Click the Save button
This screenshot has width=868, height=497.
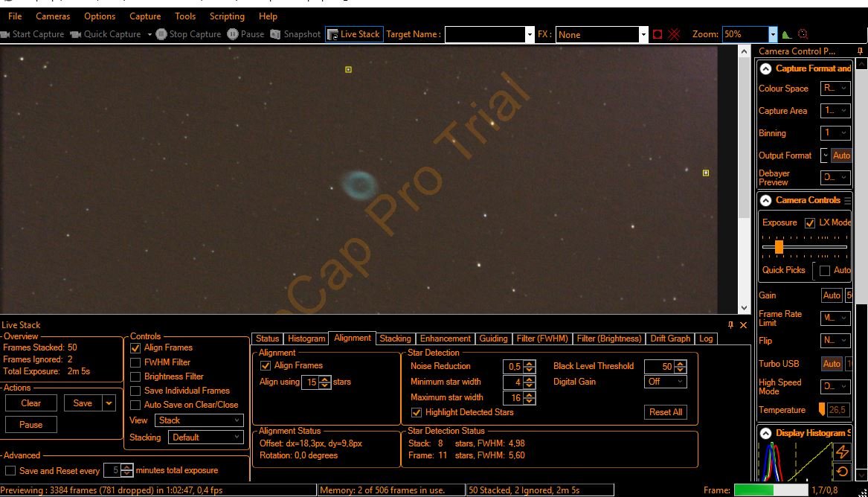point(83,403)
